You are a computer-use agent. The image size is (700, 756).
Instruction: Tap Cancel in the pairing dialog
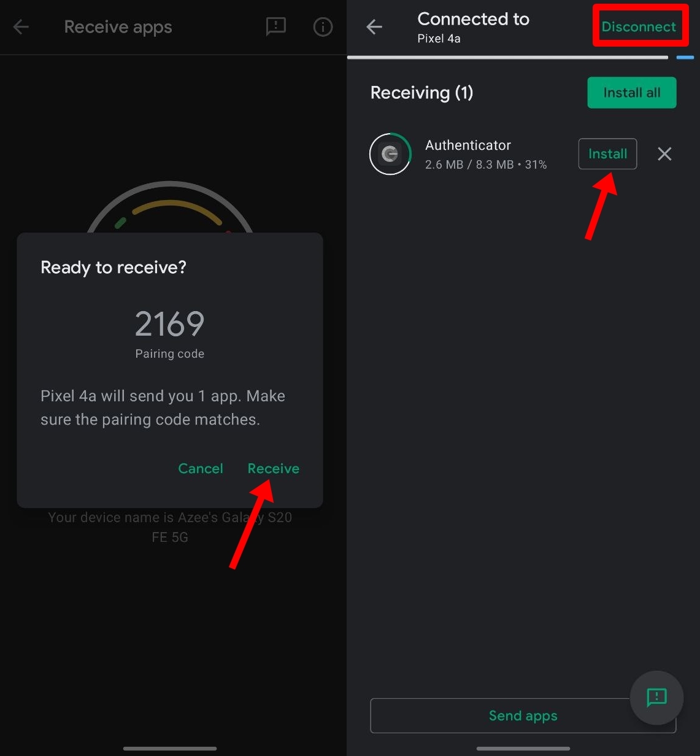coord(201,468)
